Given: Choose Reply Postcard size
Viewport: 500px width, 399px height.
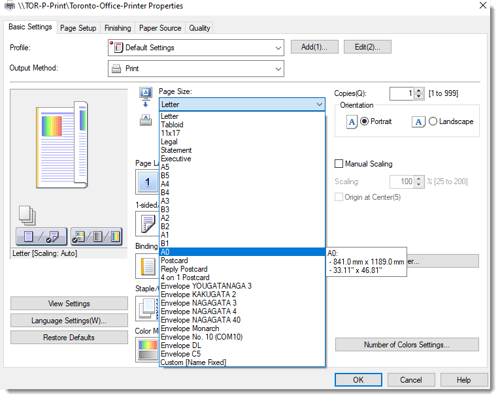Looking at the screenshot, I should point(242,269).
